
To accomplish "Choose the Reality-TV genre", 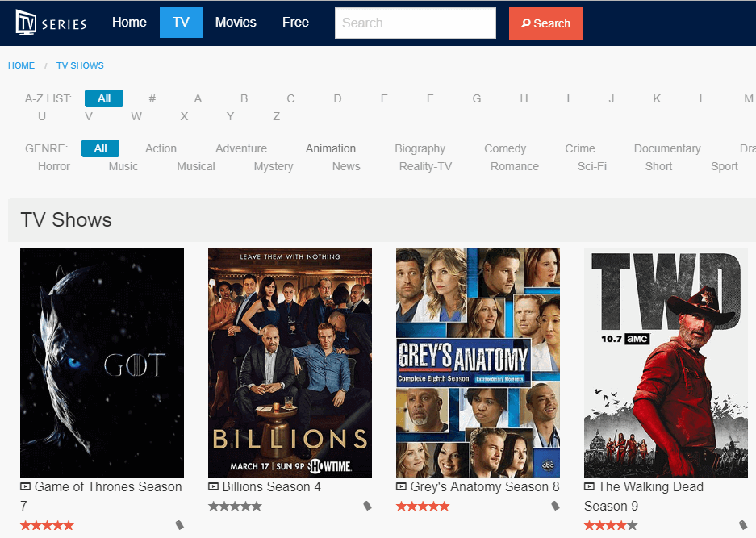I will (x=425, y=167).
